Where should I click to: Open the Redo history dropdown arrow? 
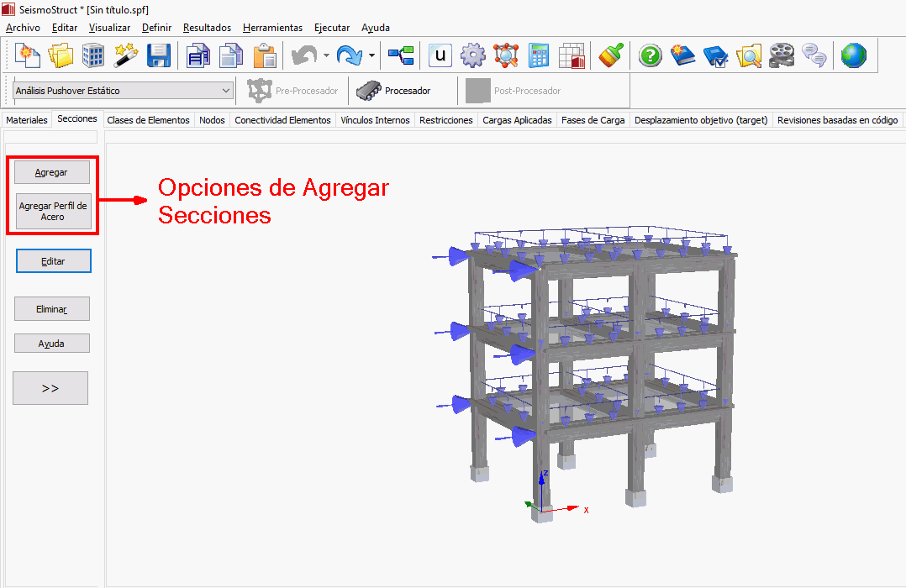pos(371,56)
